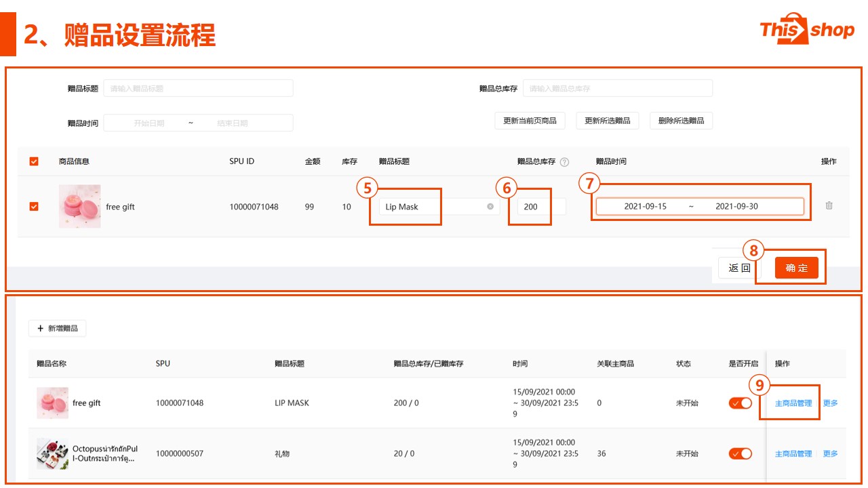This screenshot has width=868, height=488.
Task: Click the 赠品总库存 filter input
Action: (x=618, y=88)
